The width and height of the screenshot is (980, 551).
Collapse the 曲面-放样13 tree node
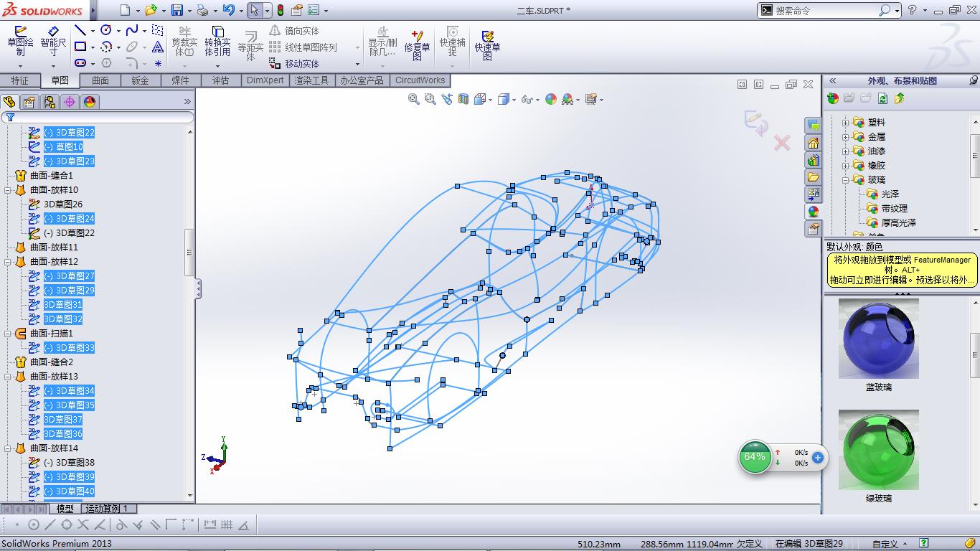pyautogui.click(x=7, y=377)
